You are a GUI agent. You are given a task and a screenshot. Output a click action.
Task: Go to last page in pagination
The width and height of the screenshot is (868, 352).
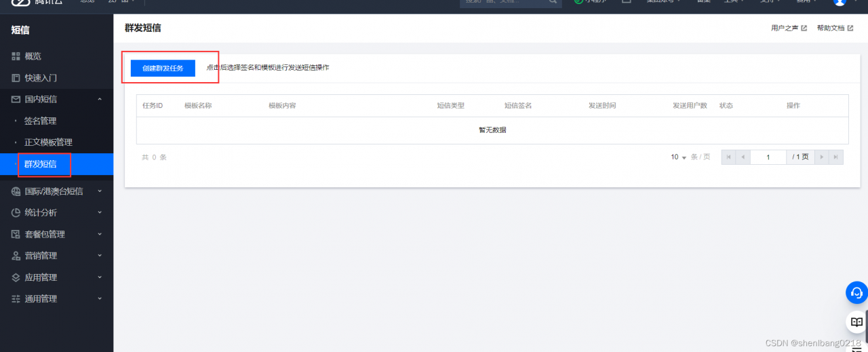click(836, 157)
